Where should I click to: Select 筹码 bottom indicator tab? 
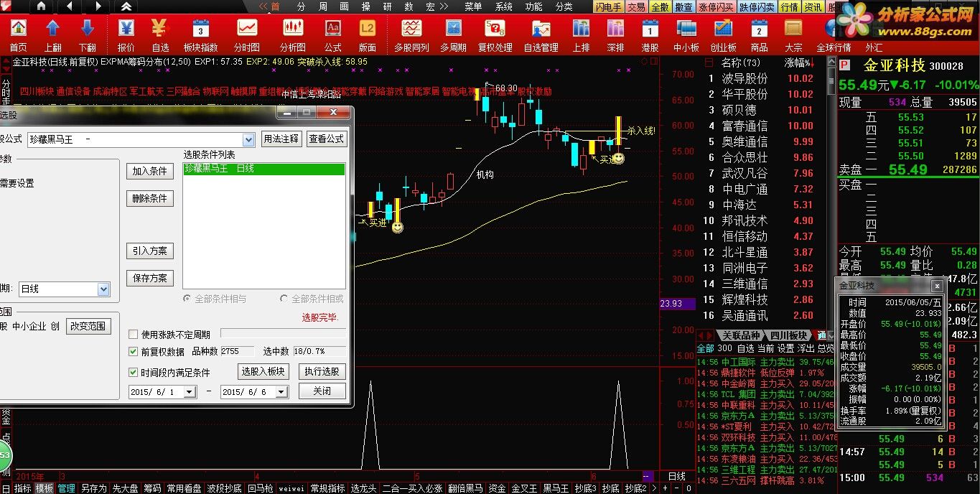point(152,488)
